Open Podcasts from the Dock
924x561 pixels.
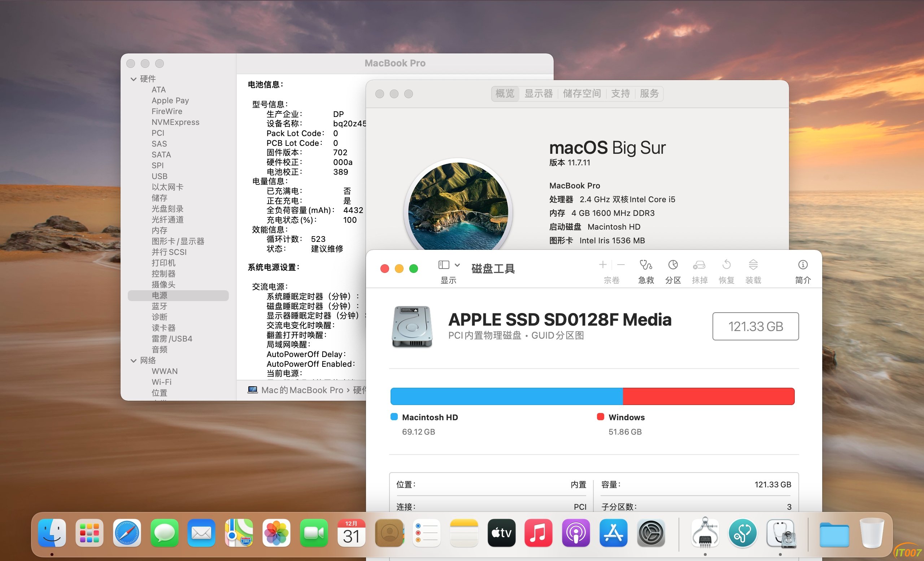pyautogui.click(x=576, y=533)
